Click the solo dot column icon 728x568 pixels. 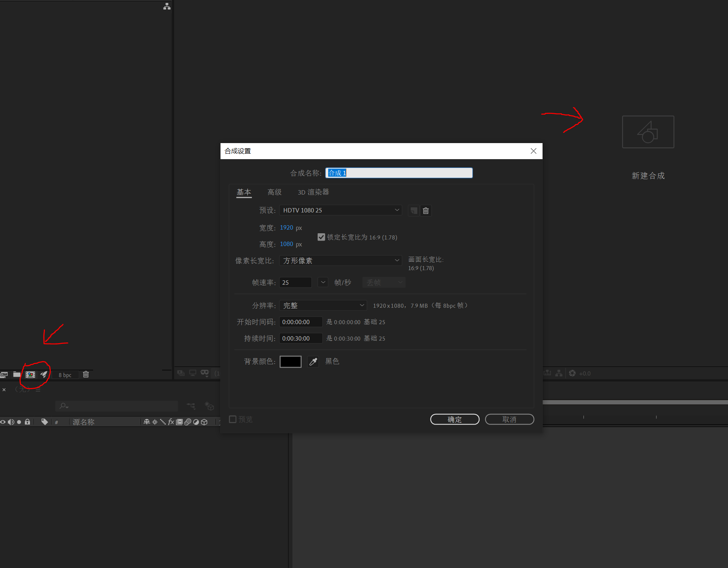pos(19,422)
